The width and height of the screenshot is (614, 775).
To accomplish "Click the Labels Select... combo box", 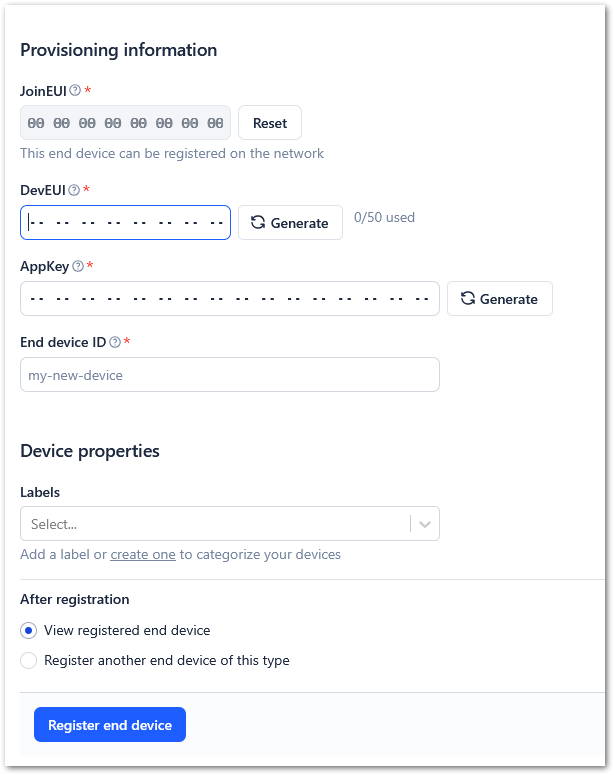I will [230, 523].
